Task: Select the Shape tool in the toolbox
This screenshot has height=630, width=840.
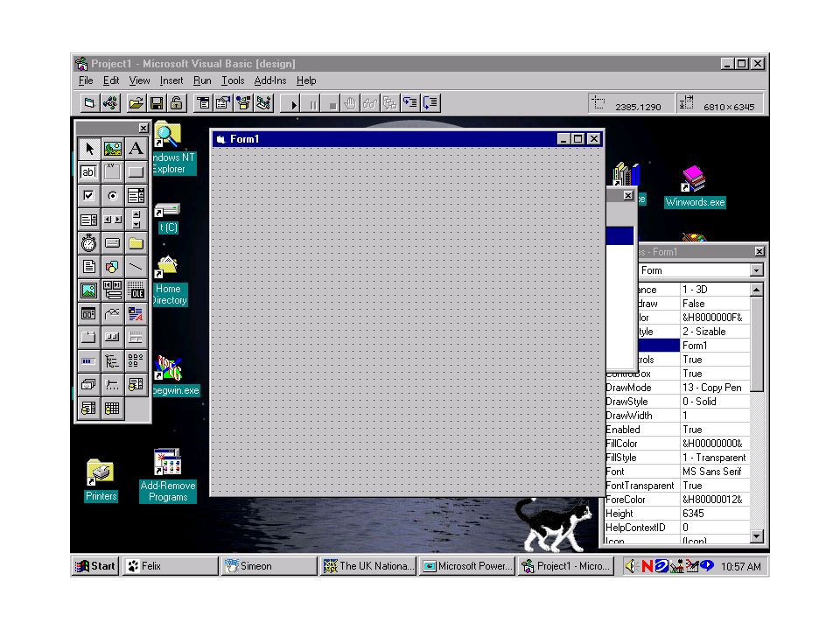Action: [x=113, y=266]
